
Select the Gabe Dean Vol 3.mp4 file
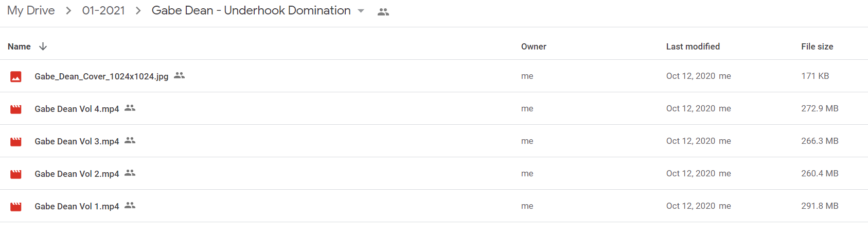[434, 141]
